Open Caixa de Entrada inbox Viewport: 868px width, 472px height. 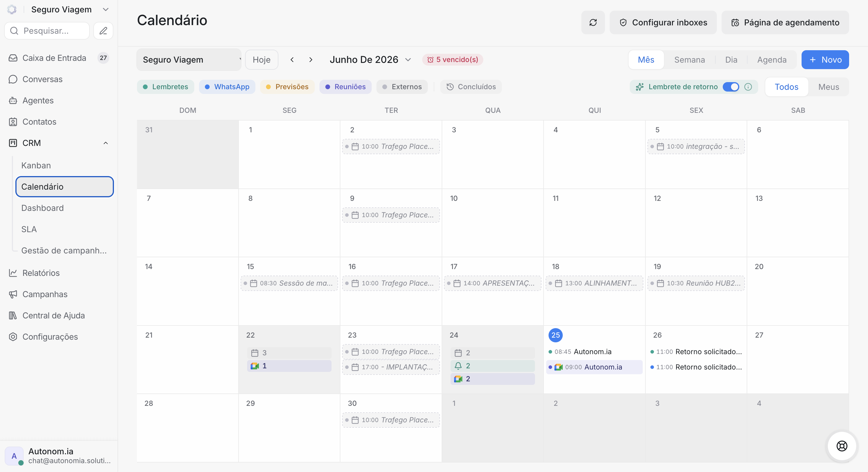point(59,58)
